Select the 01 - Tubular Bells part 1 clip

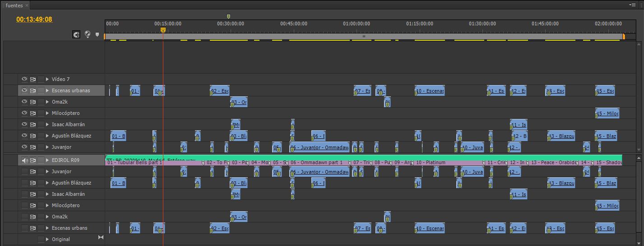[x=154, y=162]
